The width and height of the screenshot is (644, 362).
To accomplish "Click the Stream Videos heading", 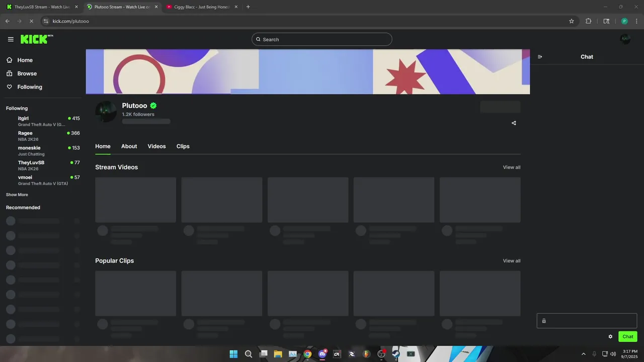I will [116, 167].
